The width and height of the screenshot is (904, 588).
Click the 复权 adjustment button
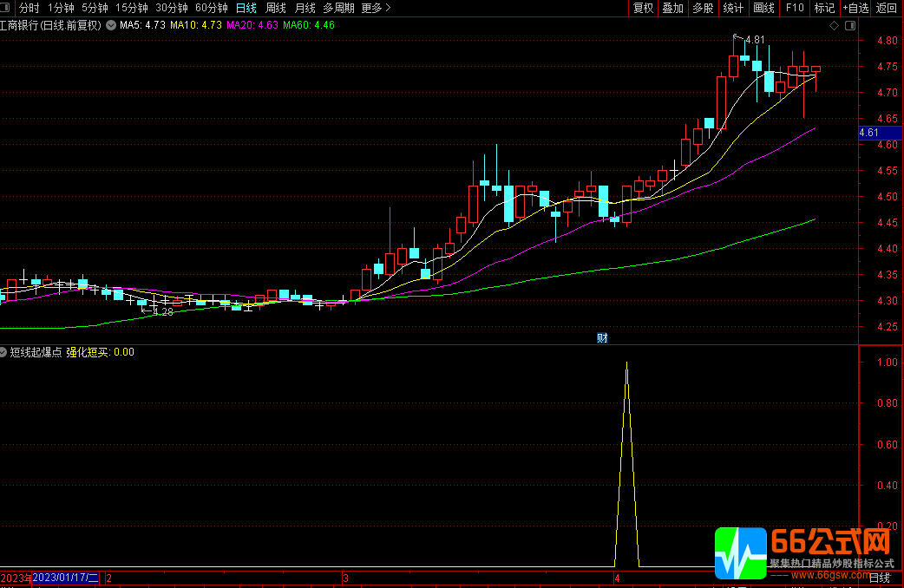pos(644,8)
